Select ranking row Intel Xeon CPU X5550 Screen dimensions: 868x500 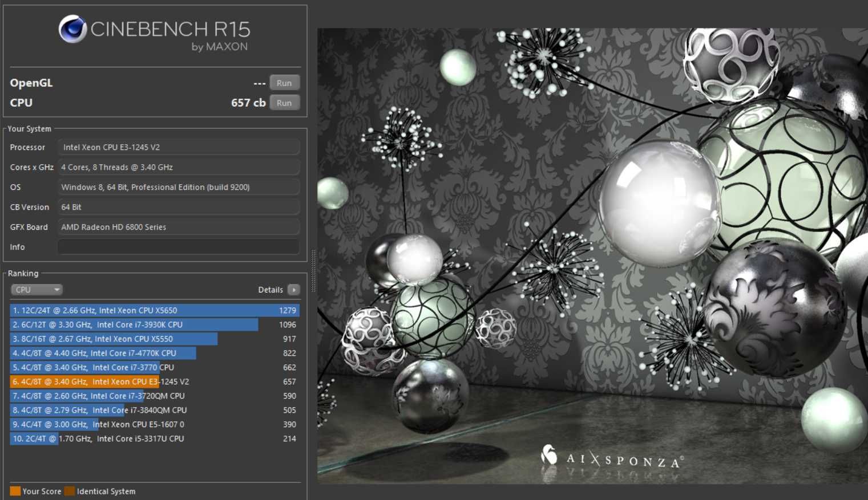155,339
